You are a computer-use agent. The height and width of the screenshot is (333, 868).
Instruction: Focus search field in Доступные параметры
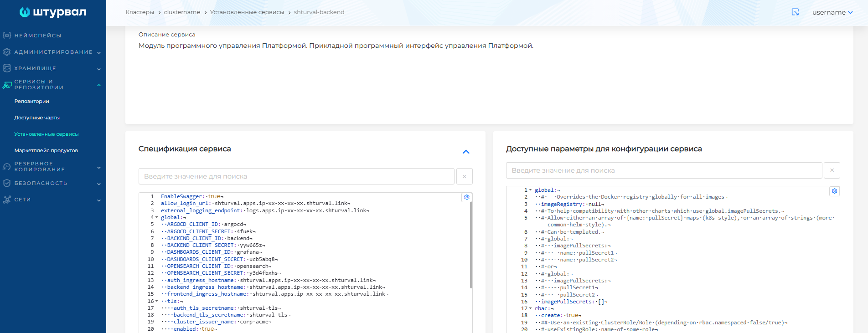point(664,170)
